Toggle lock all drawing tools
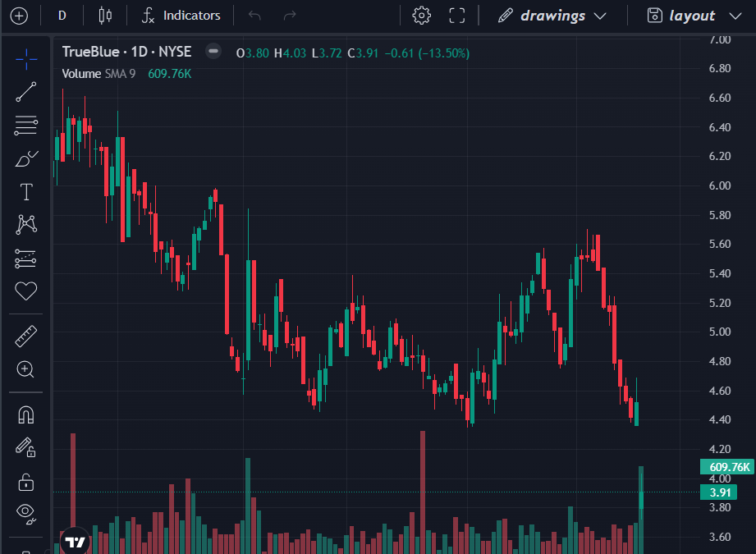The width and height of the screenshot is (756, 554). point(26,481)
